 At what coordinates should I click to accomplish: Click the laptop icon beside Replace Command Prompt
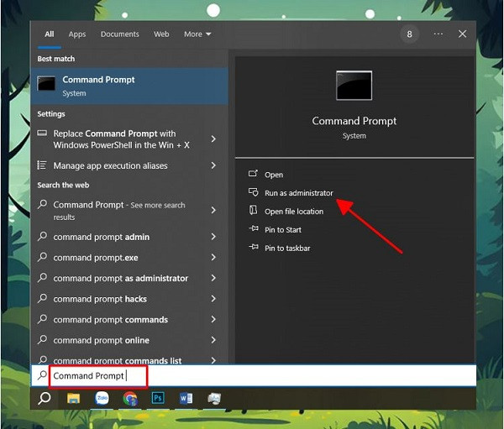point(42,133)
